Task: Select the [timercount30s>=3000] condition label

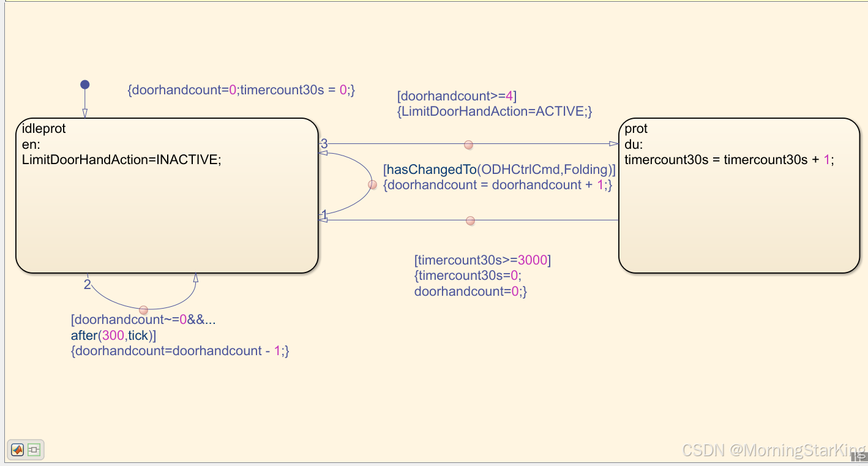Action: pyautogui.click(x=482, y=260)
